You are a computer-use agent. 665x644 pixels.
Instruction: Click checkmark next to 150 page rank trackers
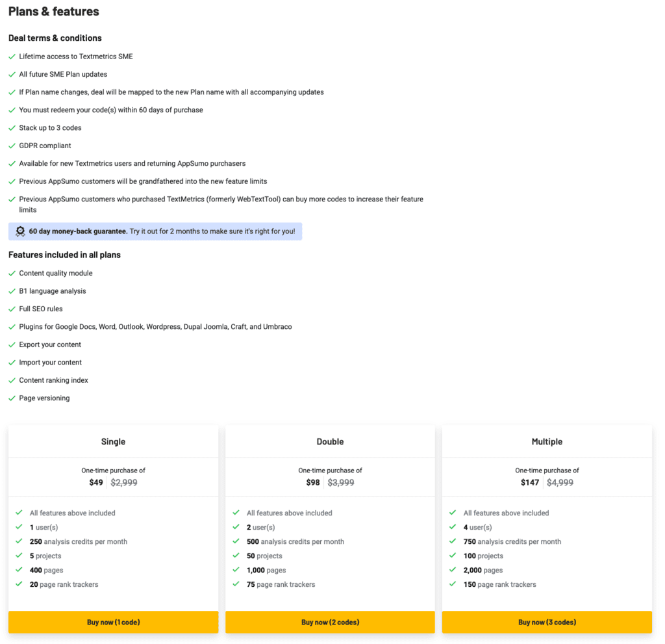(453, 584)
